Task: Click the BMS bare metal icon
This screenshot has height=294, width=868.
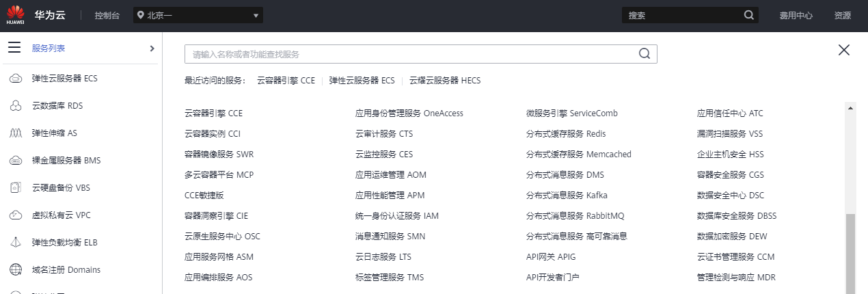Action: click(x=15, y=161)
